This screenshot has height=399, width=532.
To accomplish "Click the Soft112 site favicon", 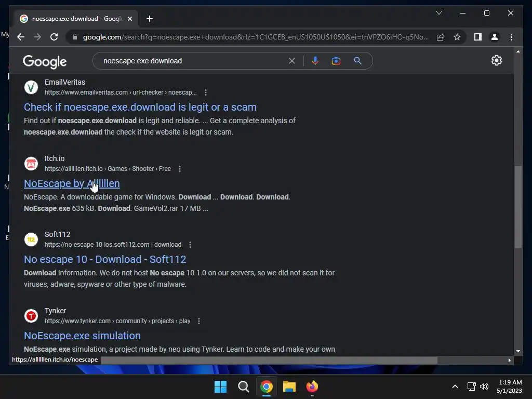I will click(31, 240).
